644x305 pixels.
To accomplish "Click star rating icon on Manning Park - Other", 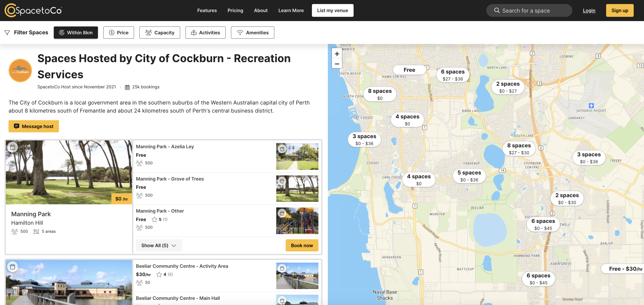I will (x=154, y=219).
